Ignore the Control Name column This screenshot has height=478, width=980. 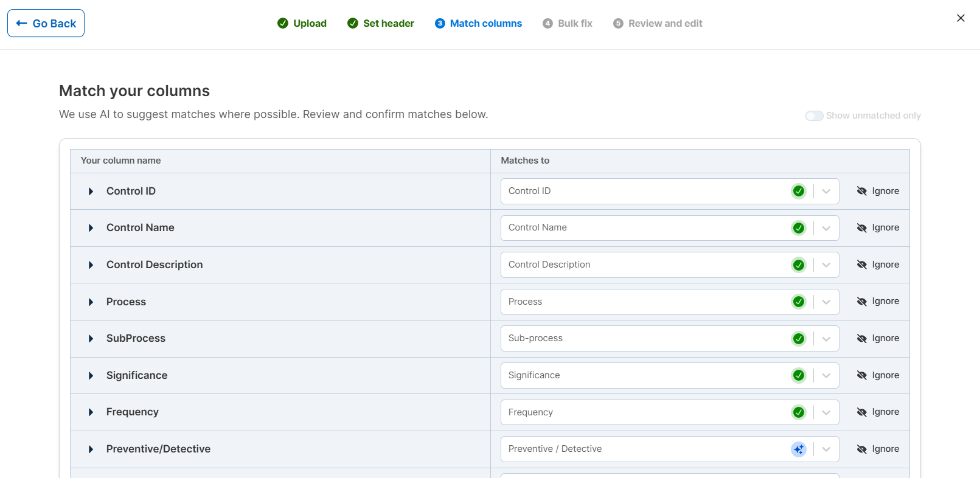pos(878,227)
